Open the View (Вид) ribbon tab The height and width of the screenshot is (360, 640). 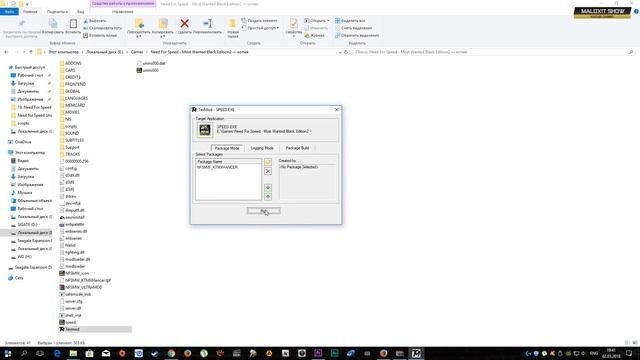click(x=81, y=12)
